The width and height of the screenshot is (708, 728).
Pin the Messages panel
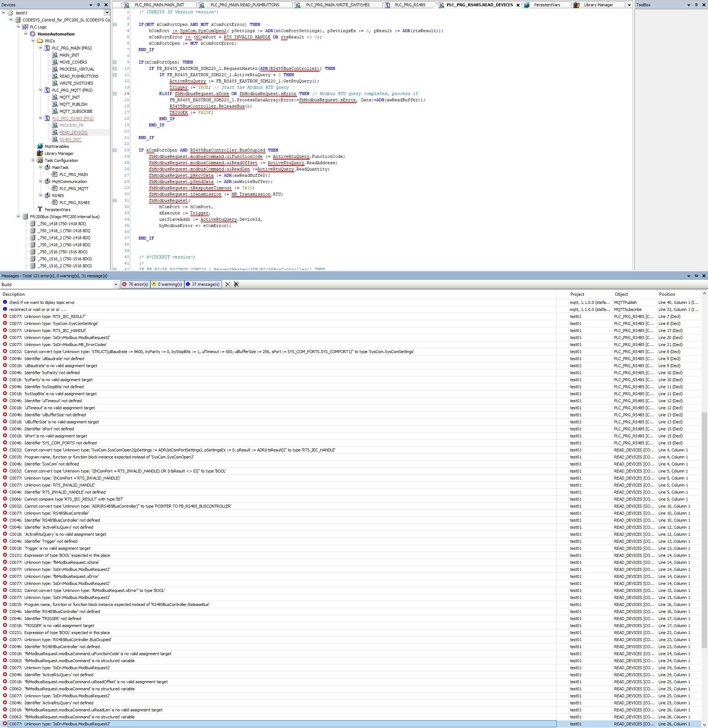696,276
